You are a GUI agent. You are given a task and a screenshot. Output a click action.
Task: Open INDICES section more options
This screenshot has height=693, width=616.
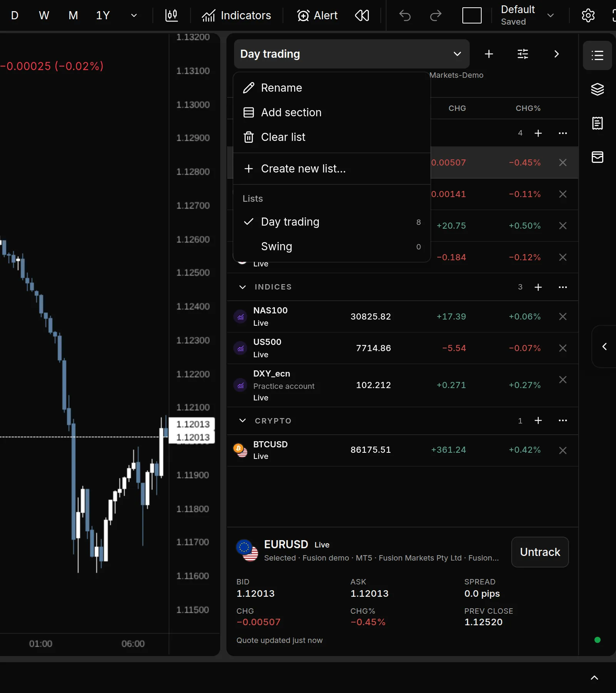point(562,287)
